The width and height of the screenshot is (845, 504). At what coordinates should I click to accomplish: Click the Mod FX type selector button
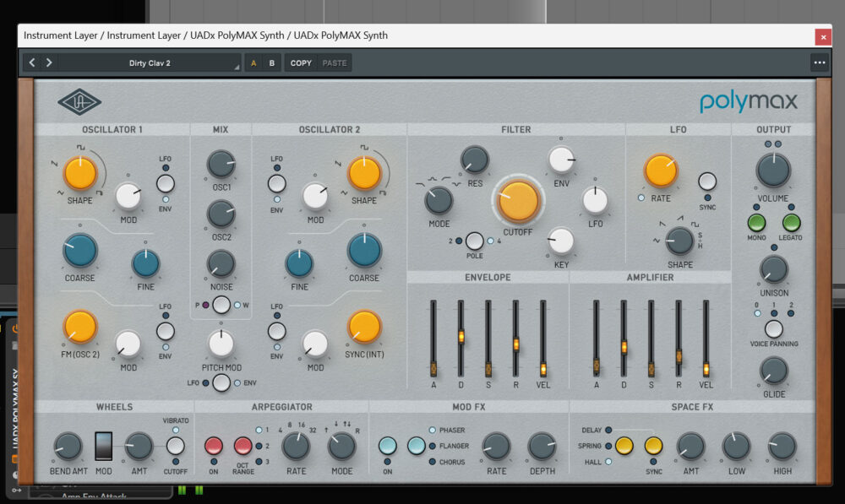pyautogui.click(x=416, y=446)
